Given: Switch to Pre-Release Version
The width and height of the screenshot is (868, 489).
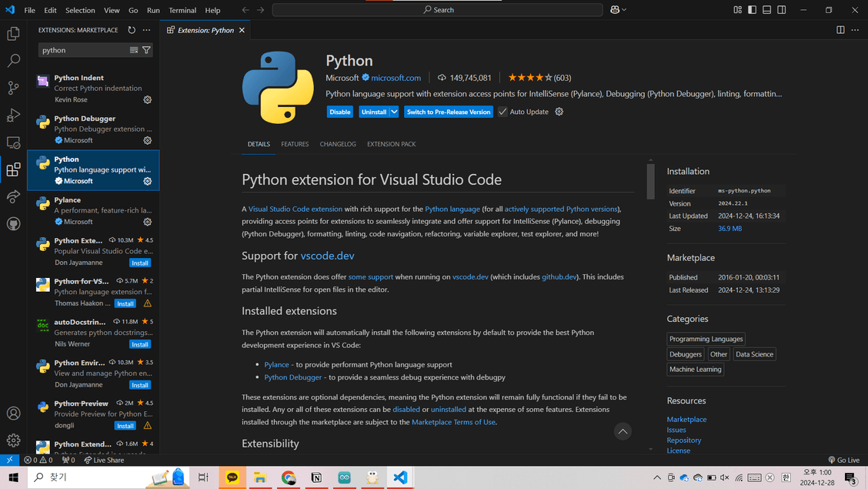Looking at the screenshot, I should [x=449, y=112].
